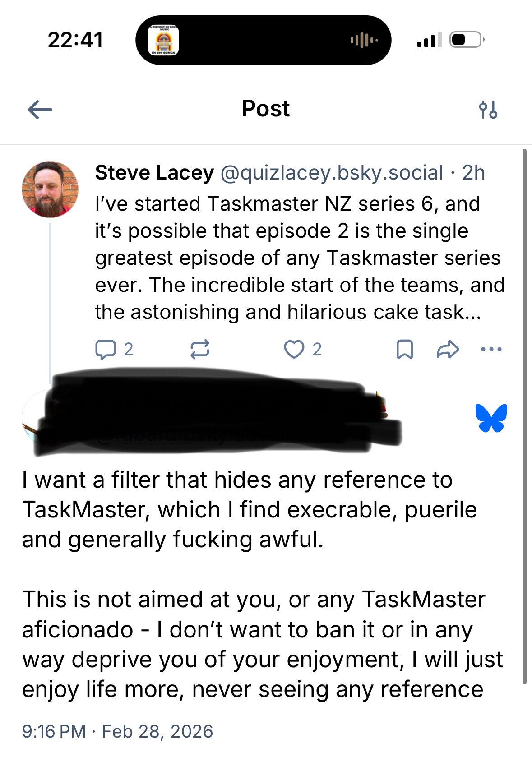The width and height of the screenshot is (532, 757).
Task: Tap the 9:16 PM Feb 28 timestamp
Action: point(117,731)
